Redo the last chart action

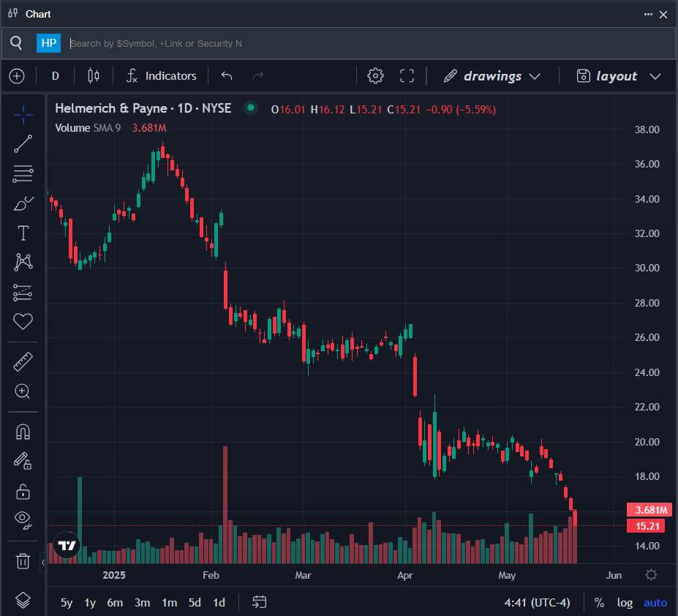pyautogui.click(x=258, y=76)
